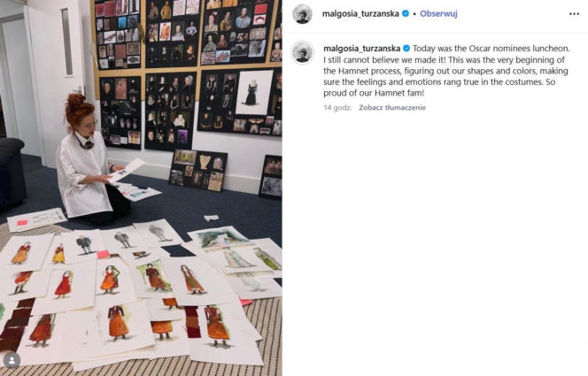
Task: Click the top-left wall mood board
Action: [118, 34]
